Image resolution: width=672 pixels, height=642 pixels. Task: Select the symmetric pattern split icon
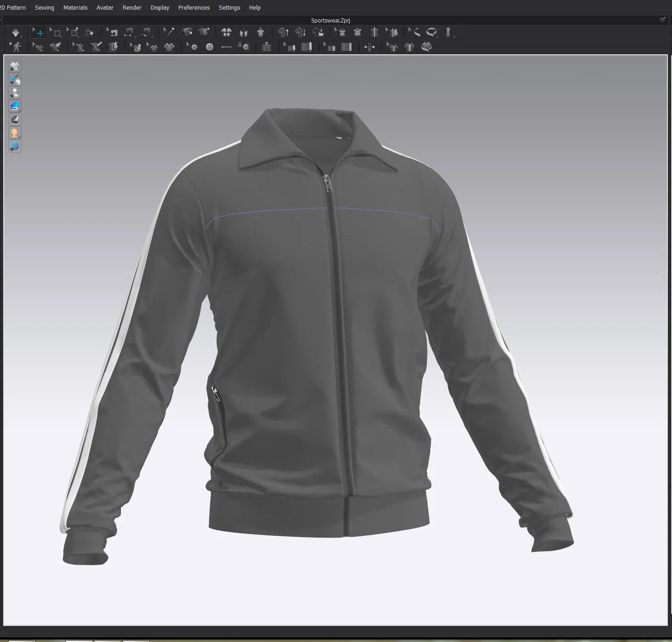375,32
